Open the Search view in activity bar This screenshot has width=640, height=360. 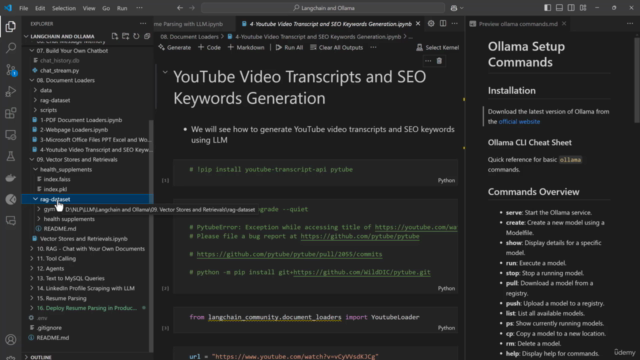pyautogui.click(x=11, y=48)
